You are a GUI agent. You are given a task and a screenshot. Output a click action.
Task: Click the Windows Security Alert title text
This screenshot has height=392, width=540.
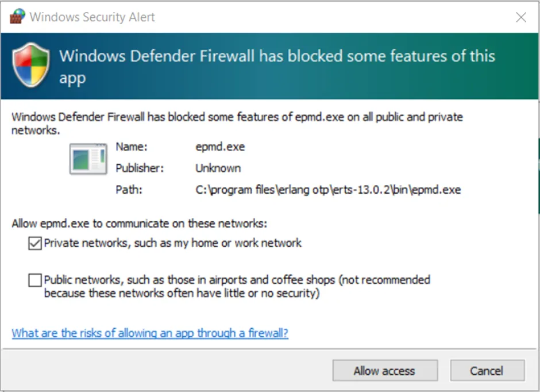coord(92,17)
